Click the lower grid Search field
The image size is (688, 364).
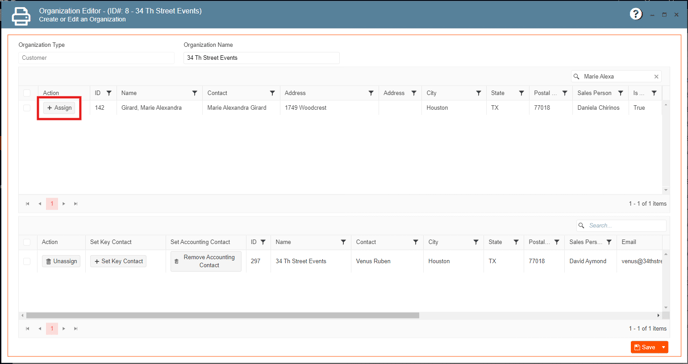(621, 226)
